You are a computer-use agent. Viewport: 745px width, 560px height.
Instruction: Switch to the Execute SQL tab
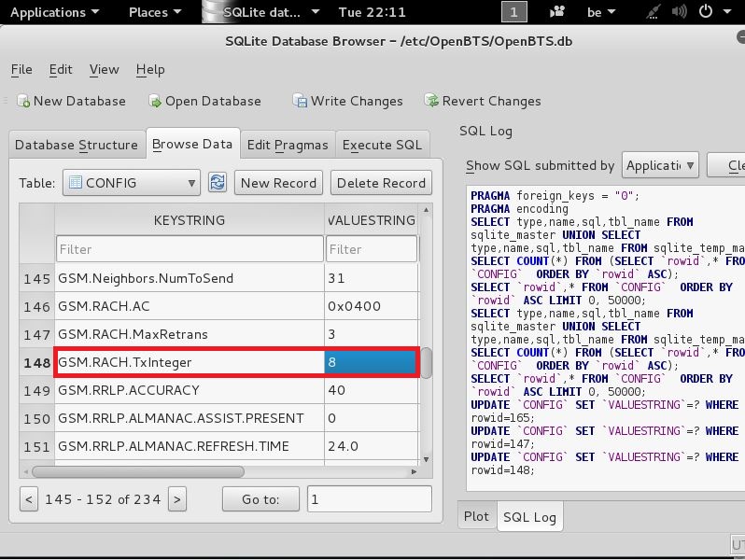coord(382,145)
